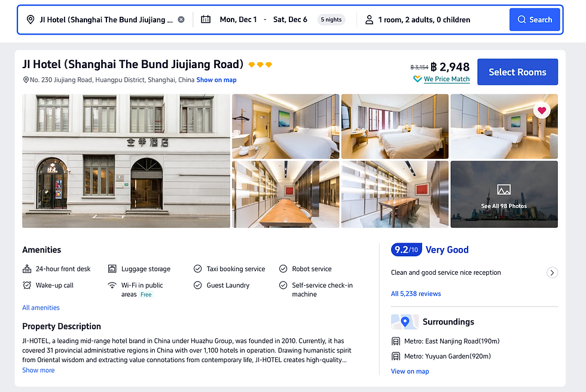The height and width of the screenshot is (392, 586).
Task: Select check-in date Mon, Dec 1
Action: click(238, 20)
